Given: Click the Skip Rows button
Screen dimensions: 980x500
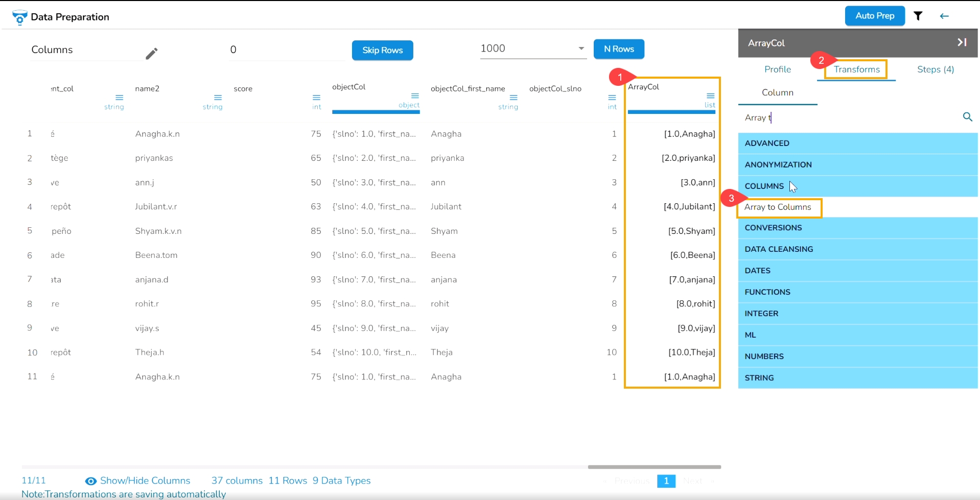Looking at the screenshot, I should (x=383, y=50).
